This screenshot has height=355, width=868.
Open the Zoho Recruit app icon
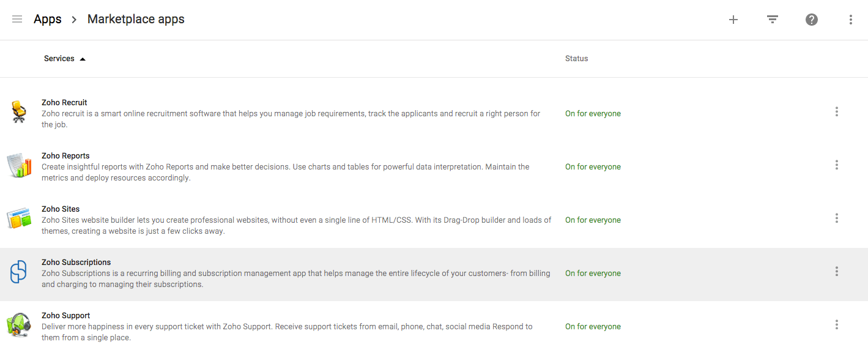19,112
